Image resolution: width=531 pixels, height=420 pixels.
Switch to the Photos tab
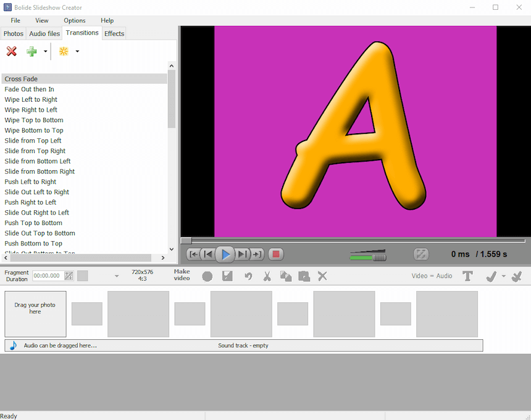coord(13,33)
